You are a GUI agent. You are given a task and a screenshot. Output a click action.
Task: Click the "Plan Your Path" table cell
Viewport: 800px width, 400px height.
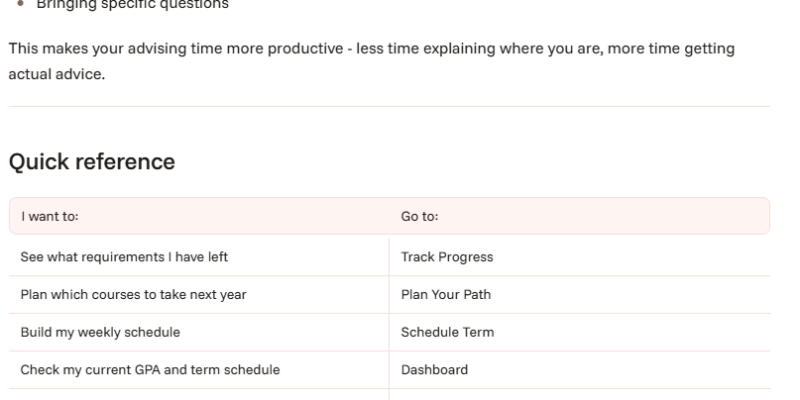tap(580, 295)
